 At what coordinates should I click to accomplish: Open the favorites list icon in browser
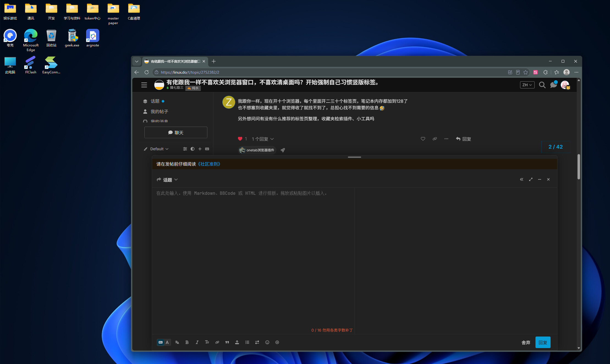coord(557,72)
